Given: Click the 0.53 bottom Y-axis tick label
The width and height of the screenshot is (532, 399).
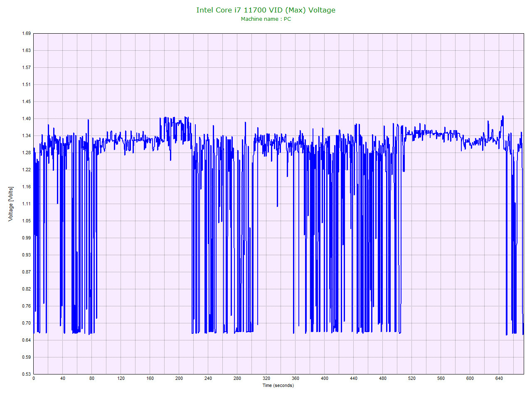Looking at the screenshot, I should 26,374.
